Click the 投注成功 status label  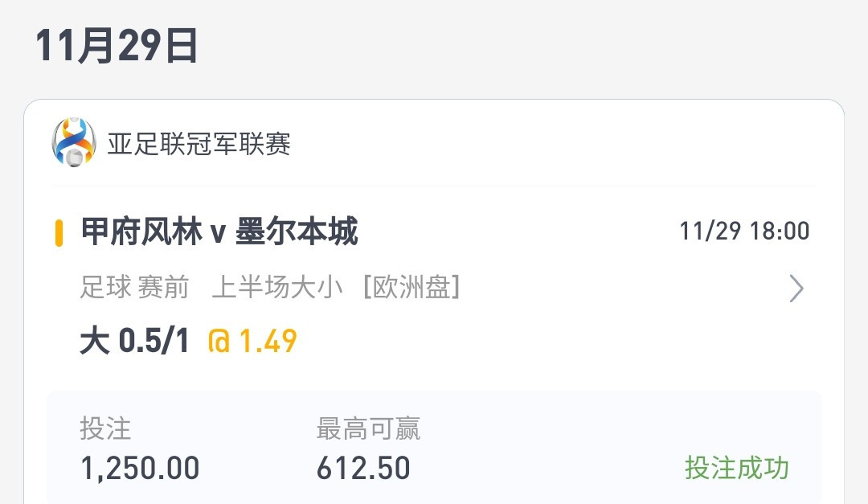pyautogui.click(x=736, y=468)
